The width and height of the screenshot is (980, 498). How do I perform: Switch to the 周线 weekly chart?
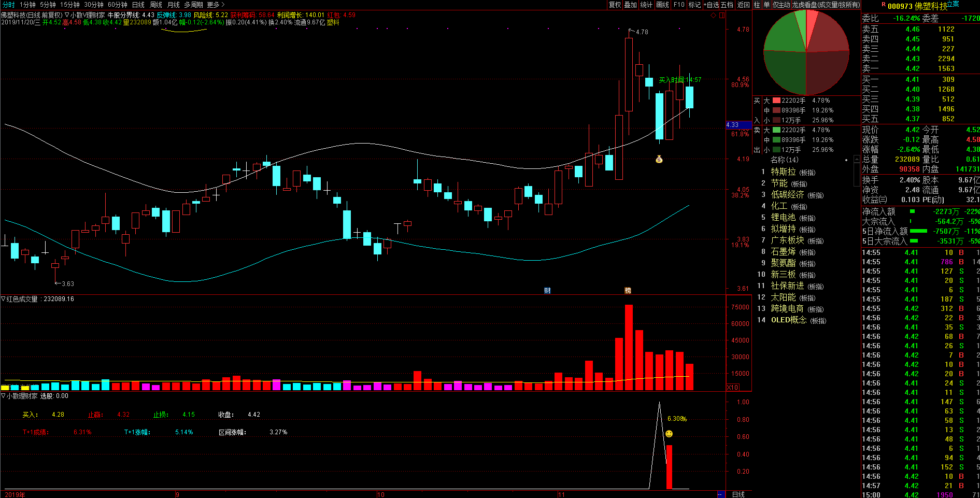(156, 5)
